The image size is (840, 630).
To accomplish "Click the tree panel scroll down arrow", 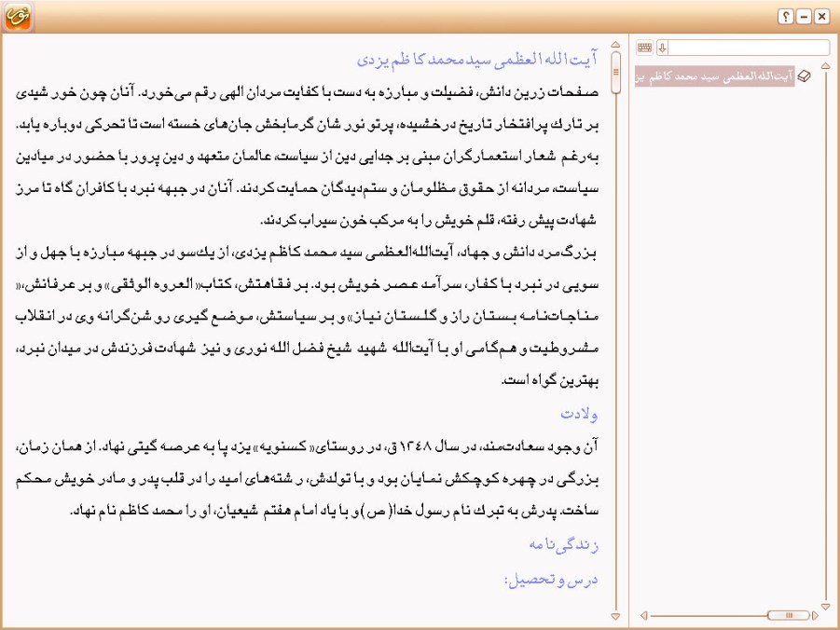I will pos(825,606).
